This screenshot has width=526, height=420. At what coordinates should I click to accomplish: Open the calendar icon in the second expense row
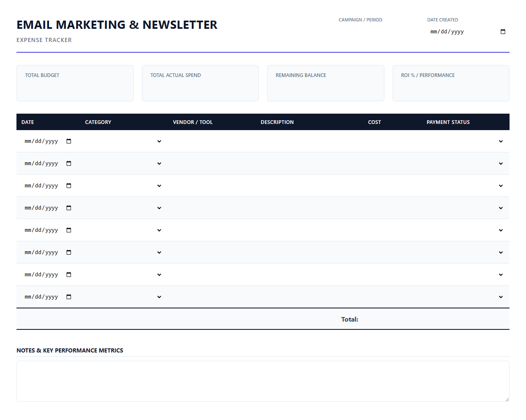point(69,163)
